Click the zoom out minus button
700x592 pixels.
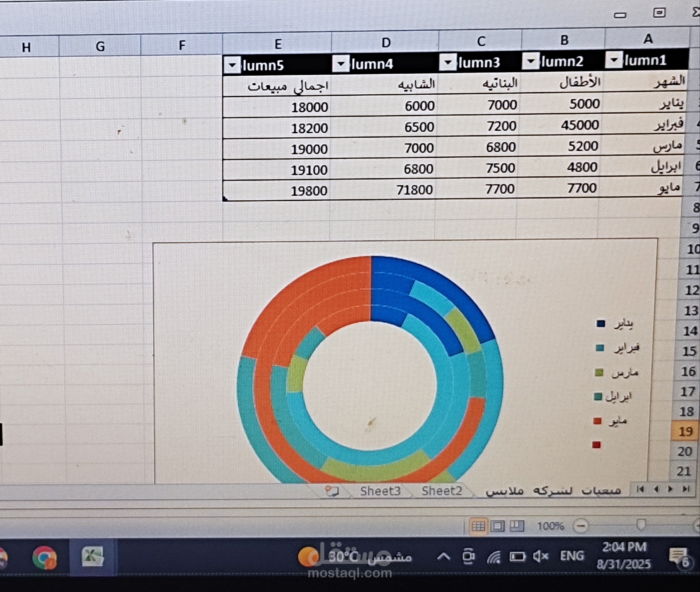click(x=581, y=526)
